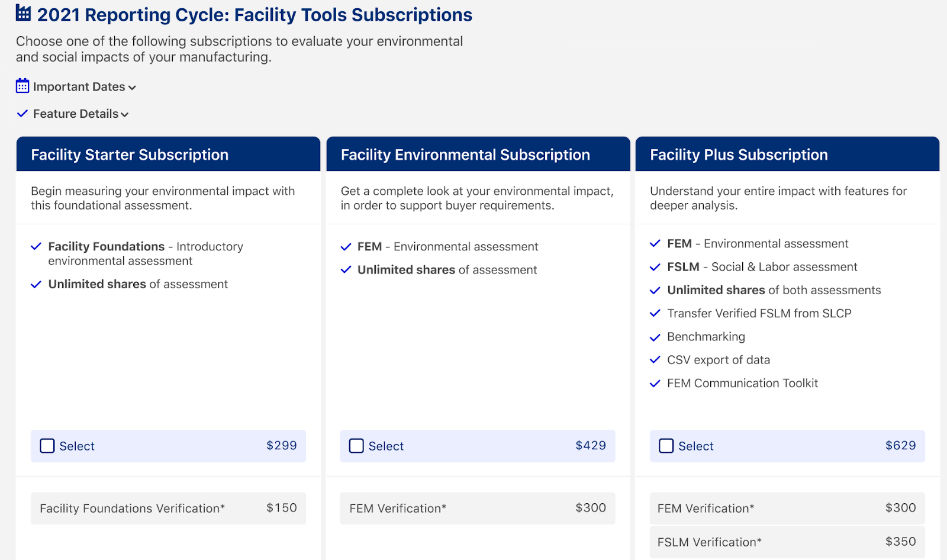Click the factory icon beside page title
Viewport: 947px width, 560px height.
coord(23,12)
